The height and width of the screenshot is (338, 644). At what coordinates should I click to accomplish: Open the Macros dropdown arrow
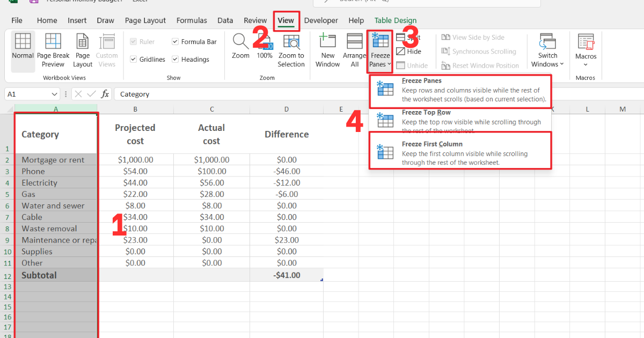pyautogui.click(x=586, y=65)
